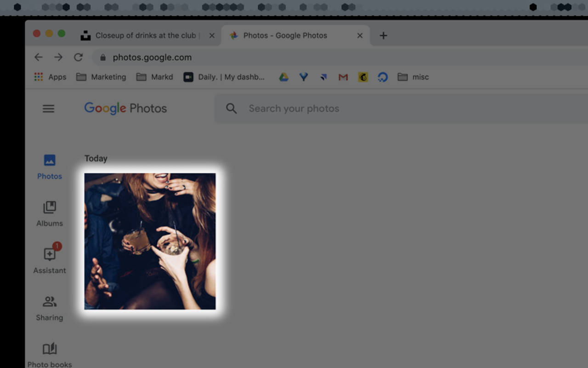The image size is (588, 368).
Task: Open Gmail from the bookmarks bar
Action: 343,77
